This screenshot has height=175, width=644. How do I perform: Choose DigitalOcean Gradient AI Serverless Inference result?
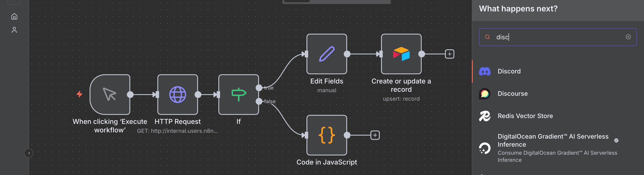[x=558, y=148]
